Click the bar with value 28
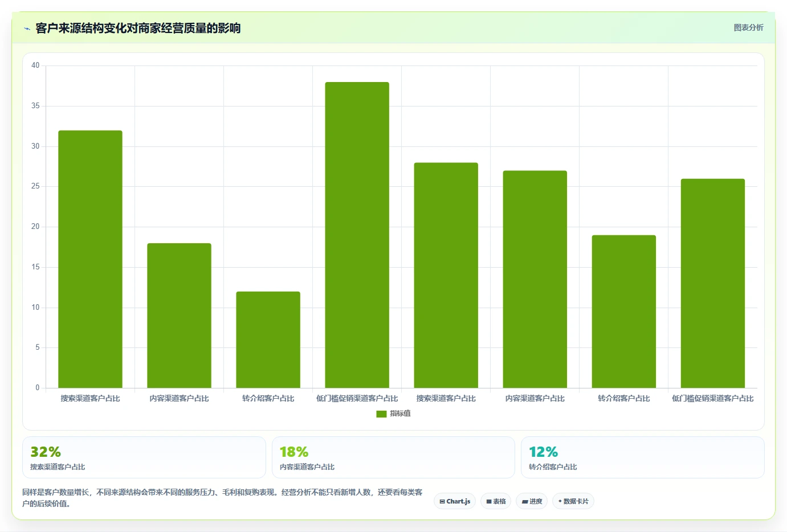 click(x=446, y=275)
